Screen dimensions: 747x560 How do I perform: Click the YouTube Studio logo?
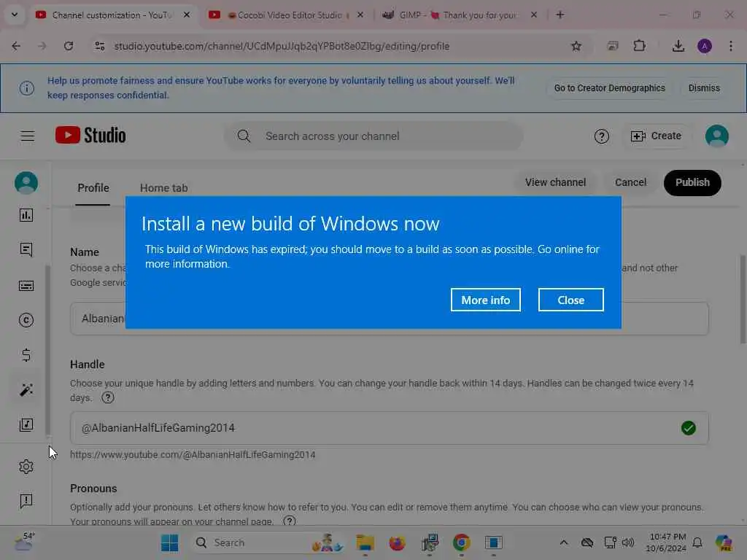90,135
